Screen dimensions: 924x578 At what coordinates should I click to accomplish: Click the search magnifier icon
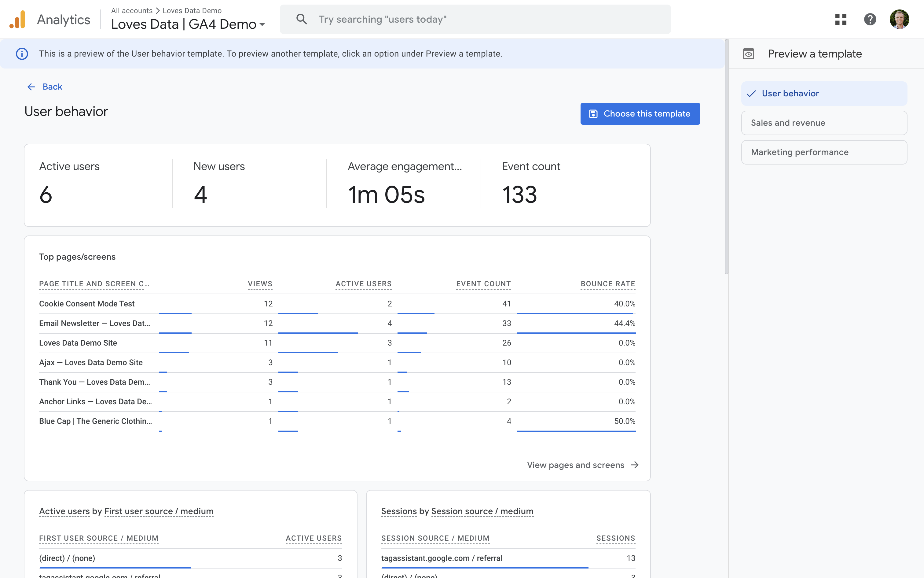[x=302, y=19]
